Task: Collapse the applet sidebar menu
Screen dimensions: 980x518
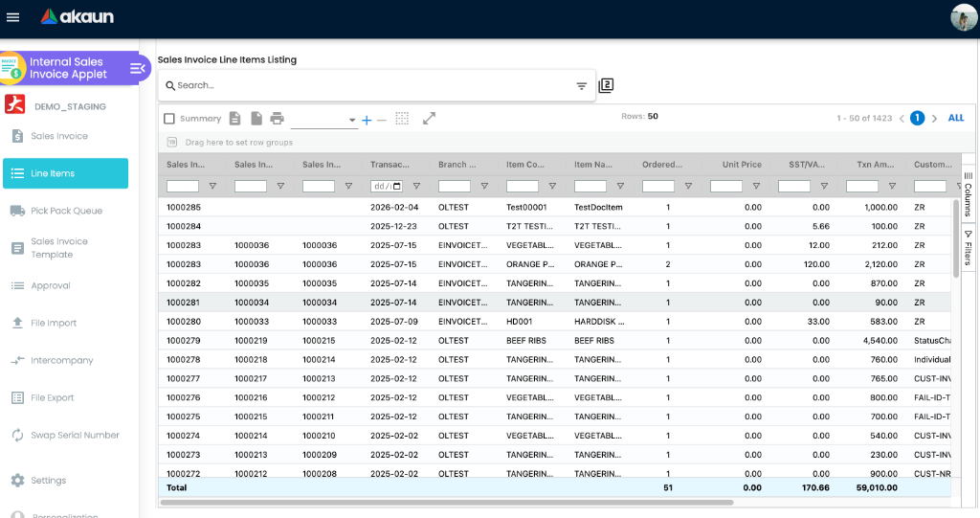Action: [x=138, y=68]
